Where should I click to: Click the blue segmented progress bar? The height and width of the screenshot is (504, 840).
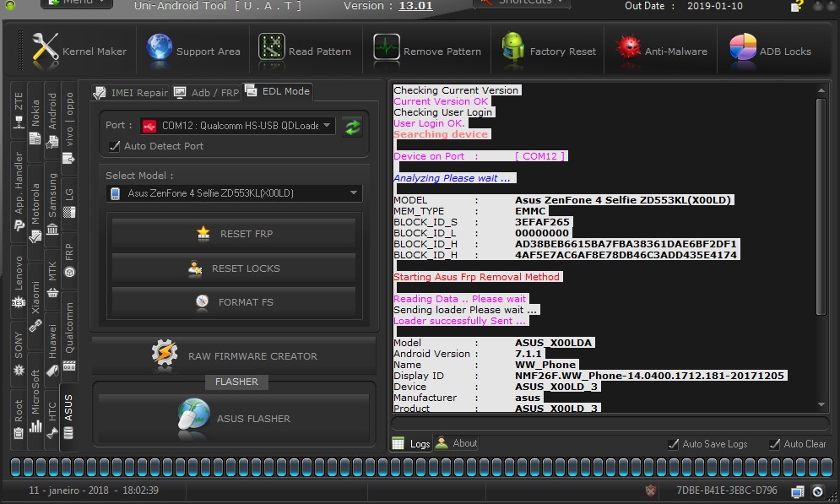422,467
